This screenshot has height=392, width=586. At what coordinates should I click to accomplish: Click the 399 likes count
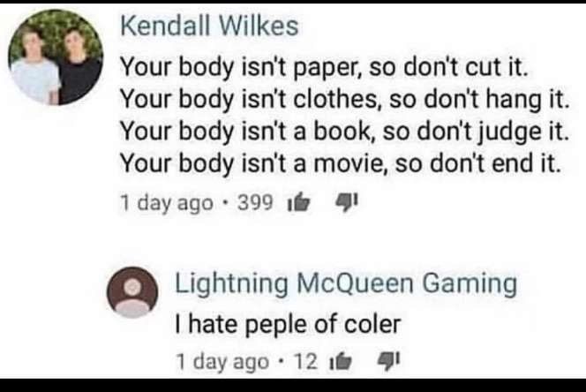[x=255, y=203]
